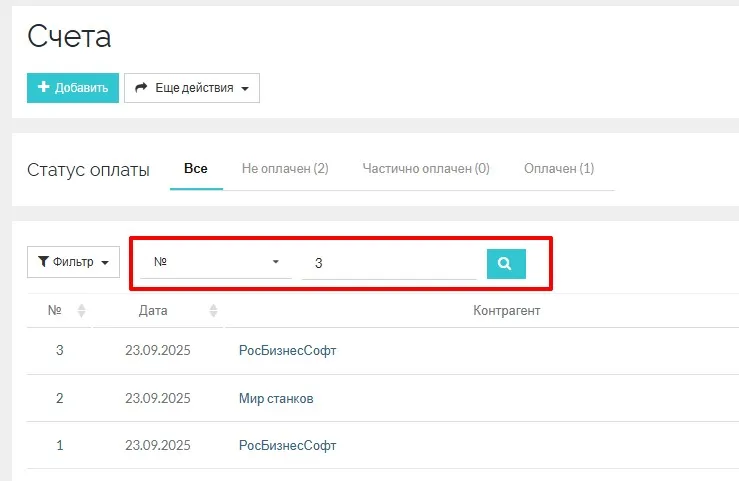Sort invoices by № column arrows
739x481 pixels.
coord(82,311)
